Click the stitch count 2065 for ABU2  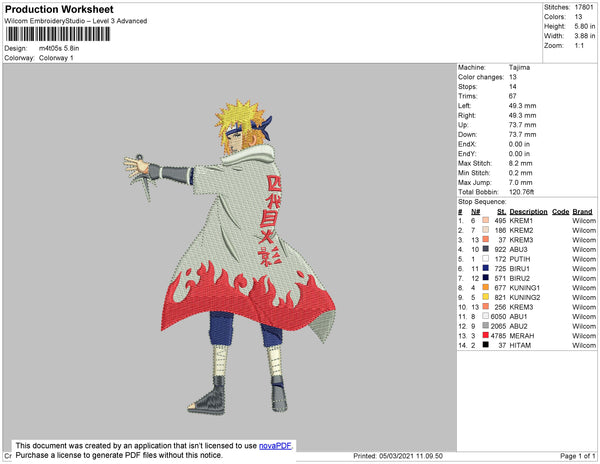498,326
